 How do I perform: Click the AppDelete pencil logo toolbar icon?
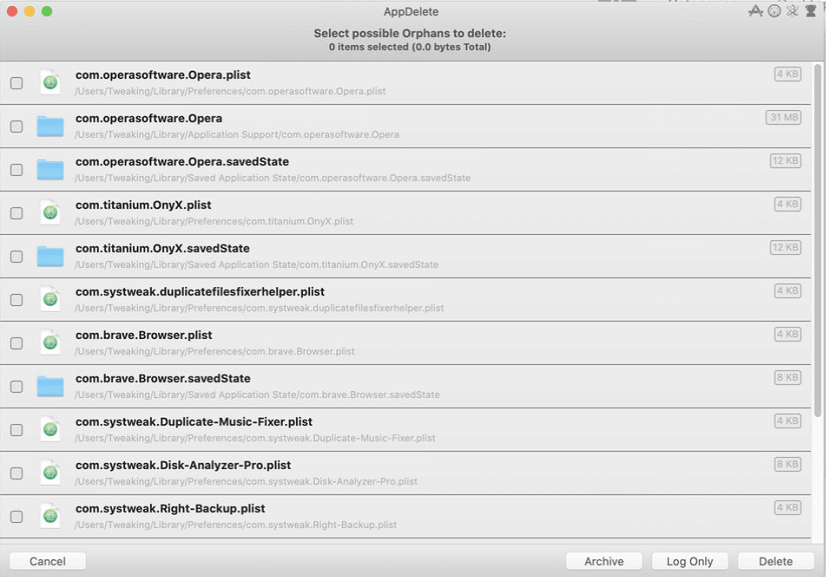[x=756, y=10]
